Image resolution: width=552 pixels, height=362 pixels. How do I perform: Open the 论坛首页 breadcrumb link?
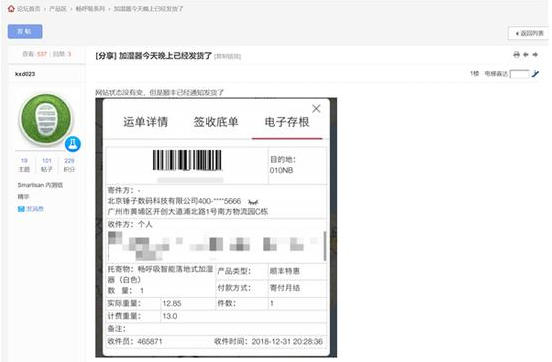[29, 9]
